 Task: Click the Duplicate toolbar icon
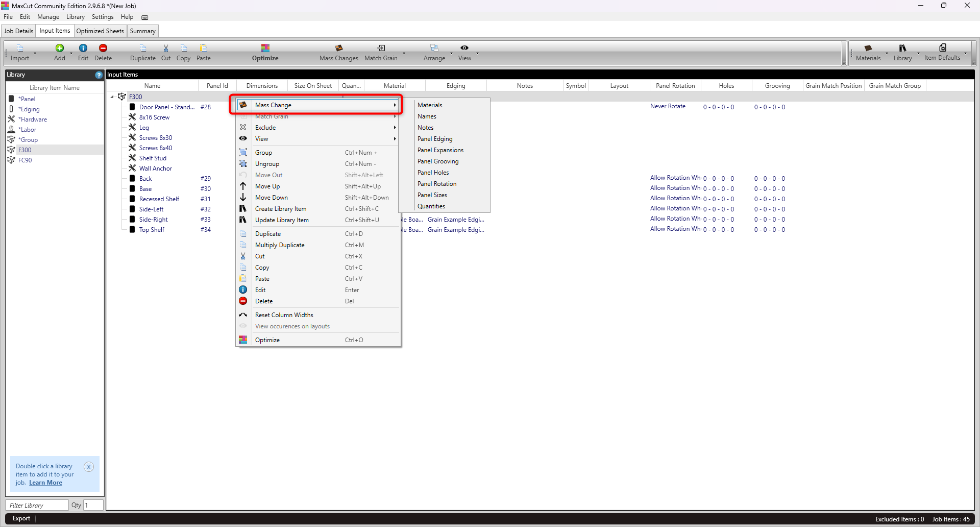[x=143, y=48]
